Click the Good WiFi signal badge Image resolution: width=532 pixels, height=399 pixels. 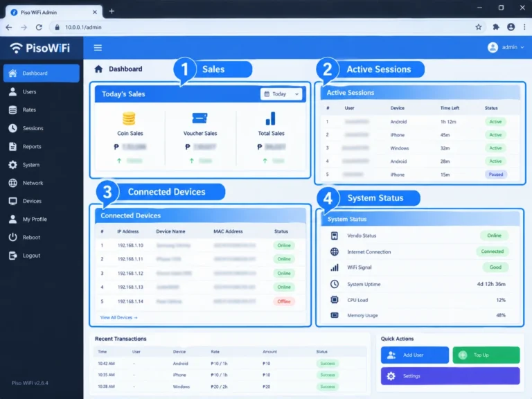click(x=495, y=267)
